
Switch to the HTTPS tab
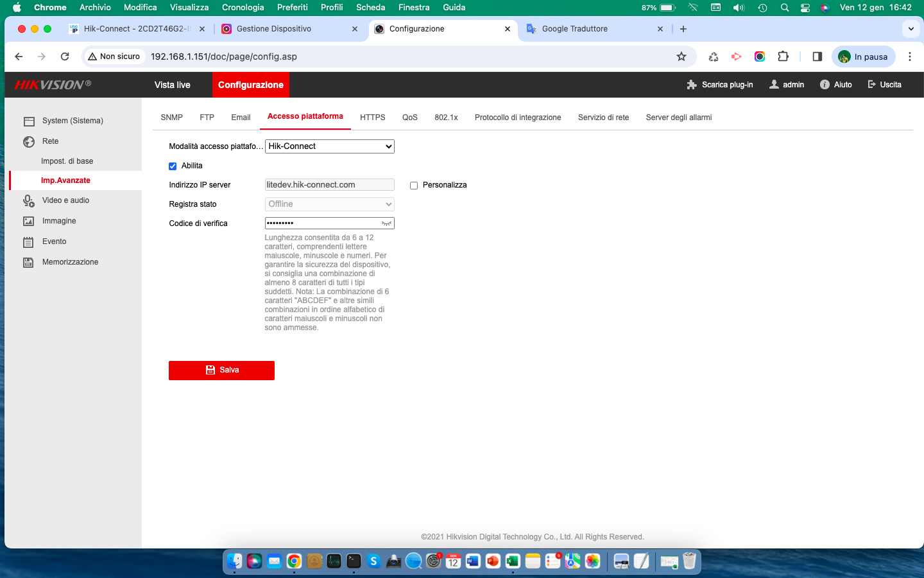click(x=372, y=118)
